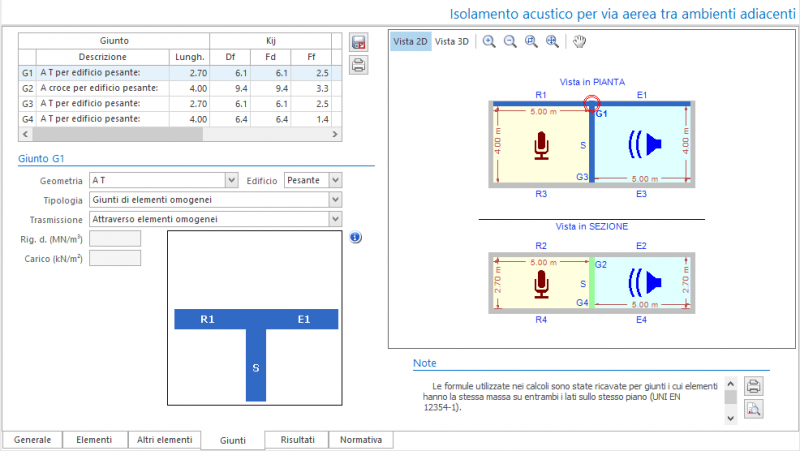Image resolution: width=800 pixels, height=451 pixels.
Task: Click the save junctions icon beside the table
Action: tap(359, 43)
